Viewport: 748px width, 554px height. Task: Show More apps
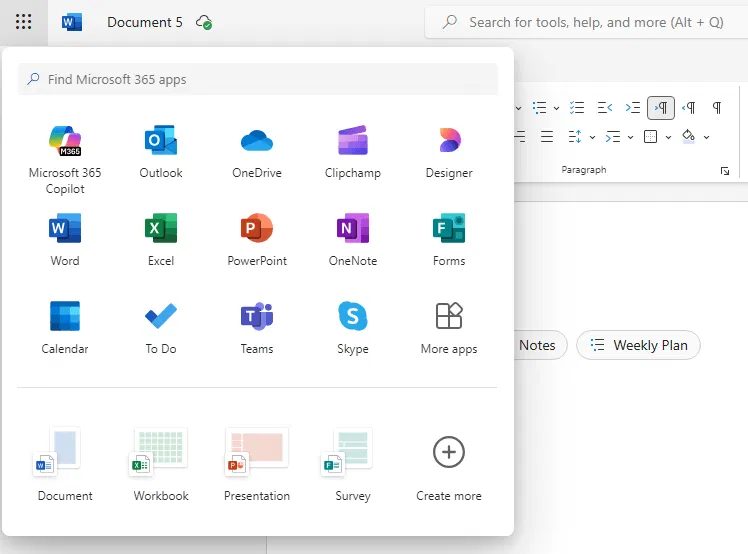[449, 328]
